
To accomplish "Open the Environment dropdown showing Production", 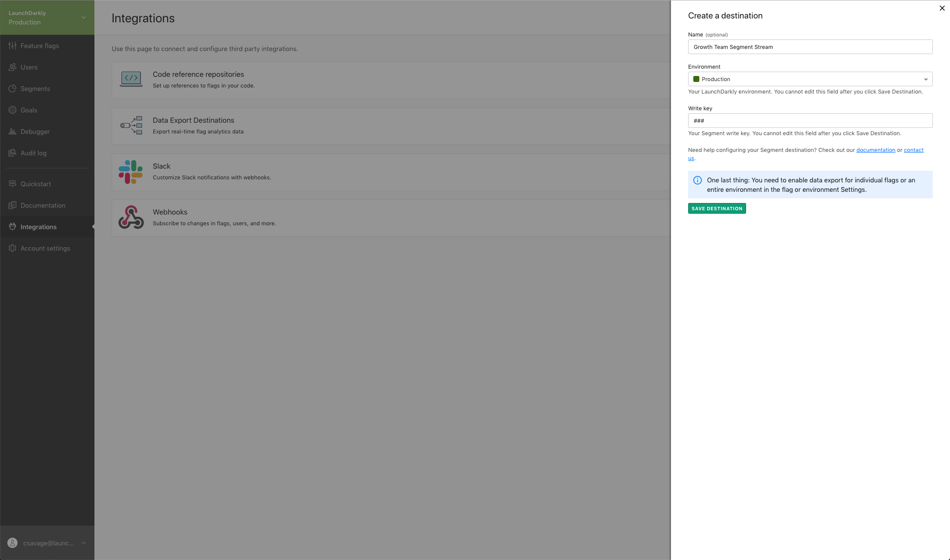I will (810, 79).
